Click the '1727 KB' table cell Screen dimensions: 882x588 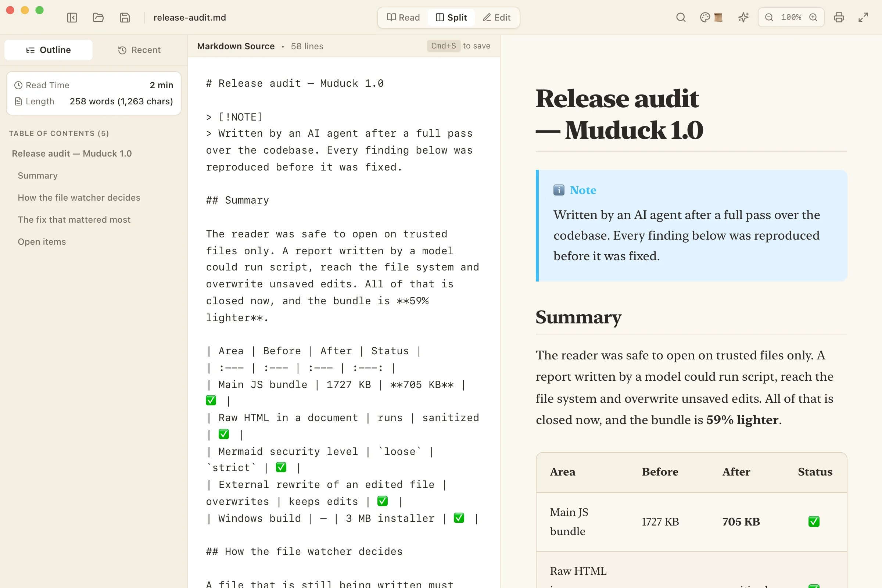[660, 521]
